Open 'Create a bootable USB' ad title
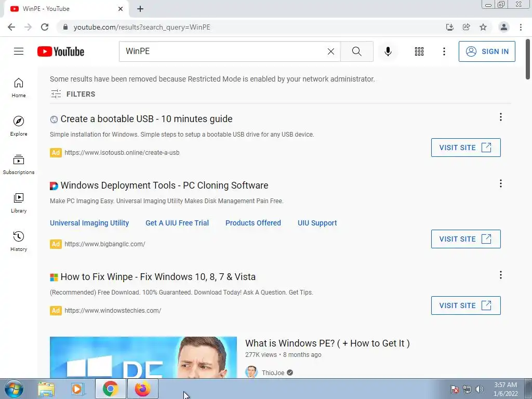Viewport: 532px width, 399px height. [x=146, y=119]
